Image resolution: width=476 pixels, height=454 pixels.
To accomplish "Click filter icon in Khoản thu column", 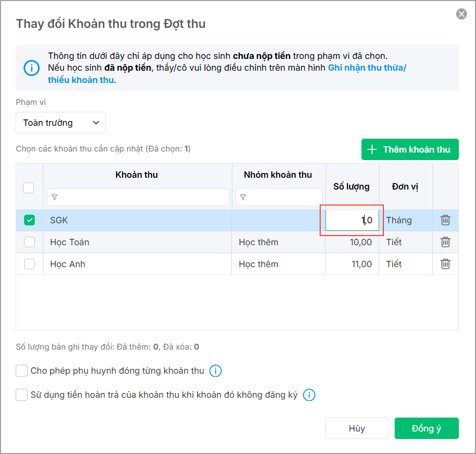I will click(x=55, y=198).
